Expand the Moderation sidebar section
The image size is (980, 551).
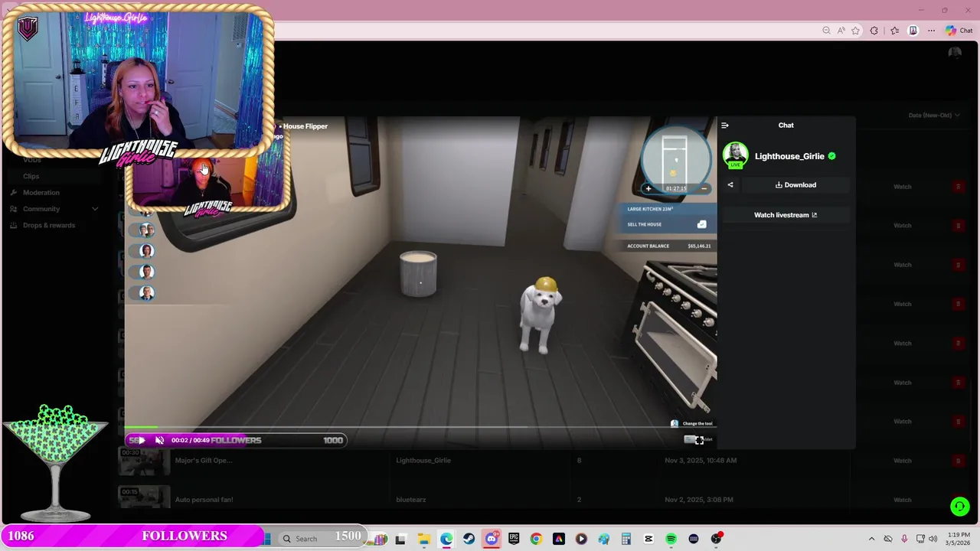click(x=41, y=192)
